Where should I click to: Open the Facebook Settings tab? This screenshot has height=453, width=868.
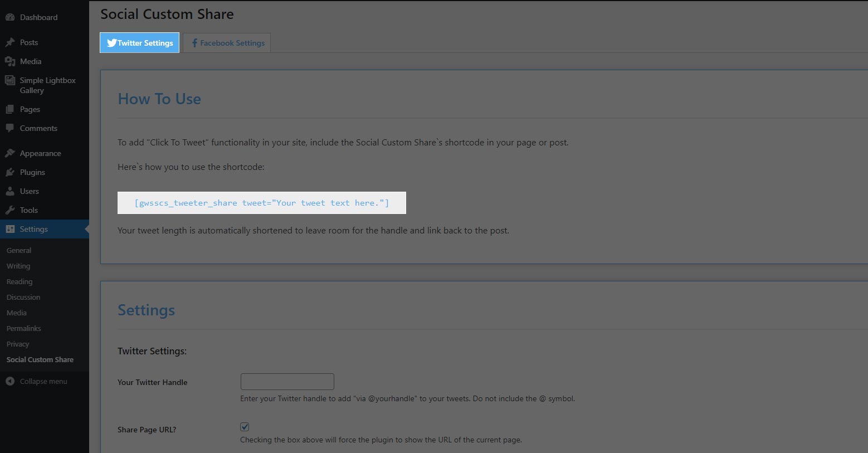pos(227,43)
